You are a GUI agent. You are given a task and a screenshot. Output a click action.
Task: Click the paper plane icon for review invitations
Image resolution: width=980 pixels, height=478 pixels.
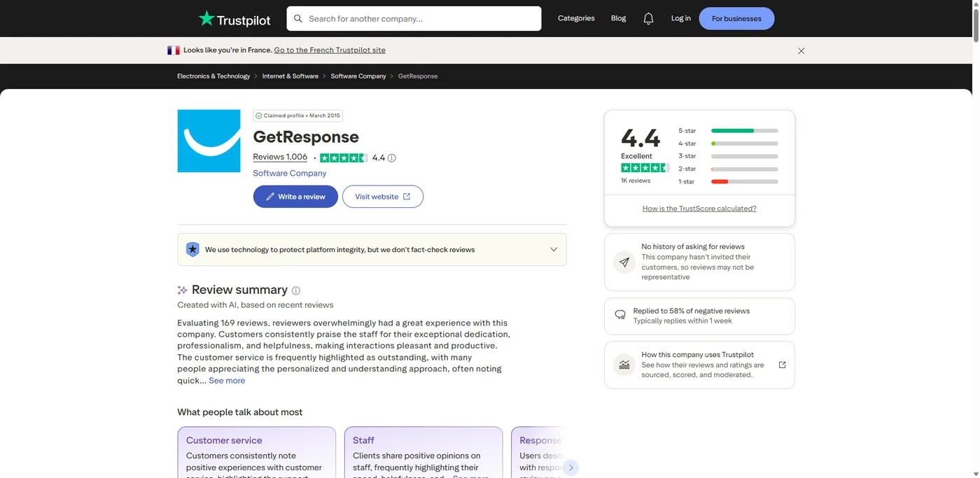click(x=624, y=262)
